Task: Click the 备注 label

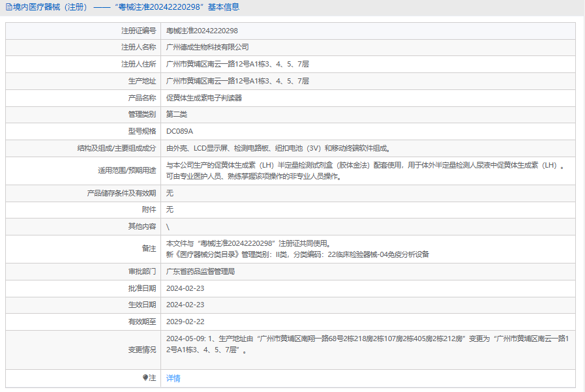Action: coord(149,249)
